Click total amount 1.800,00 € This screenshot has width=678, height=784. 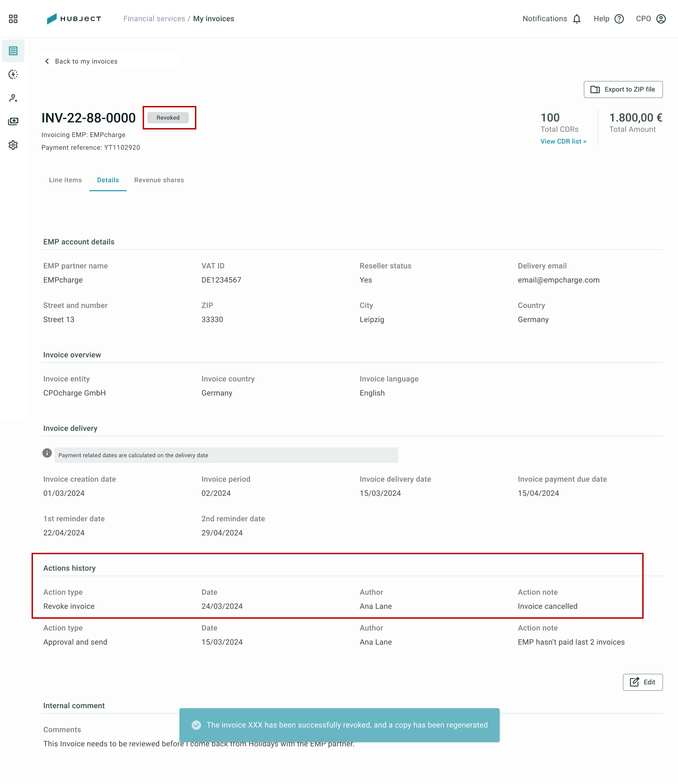[636, 118]
